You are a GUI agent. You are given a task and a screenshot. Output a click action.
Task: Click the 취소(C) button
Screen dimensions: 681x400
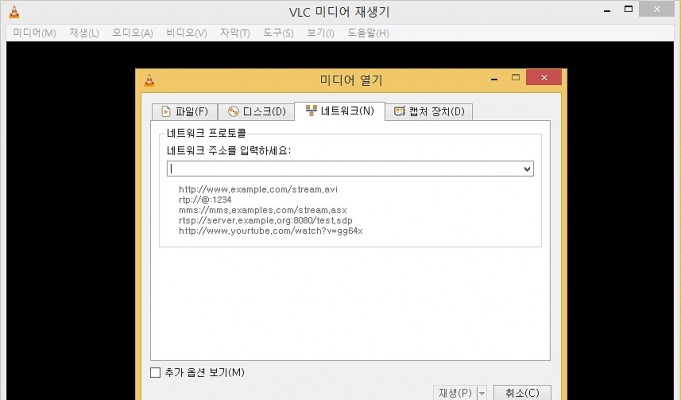(x=522, y=393)
